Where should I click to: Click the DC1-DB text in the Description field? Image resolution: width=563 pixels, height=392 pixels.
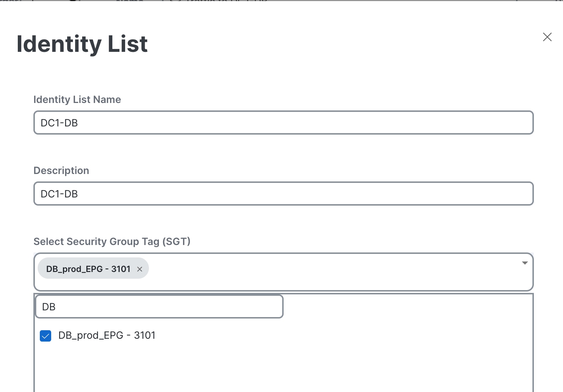pos(59,194)
